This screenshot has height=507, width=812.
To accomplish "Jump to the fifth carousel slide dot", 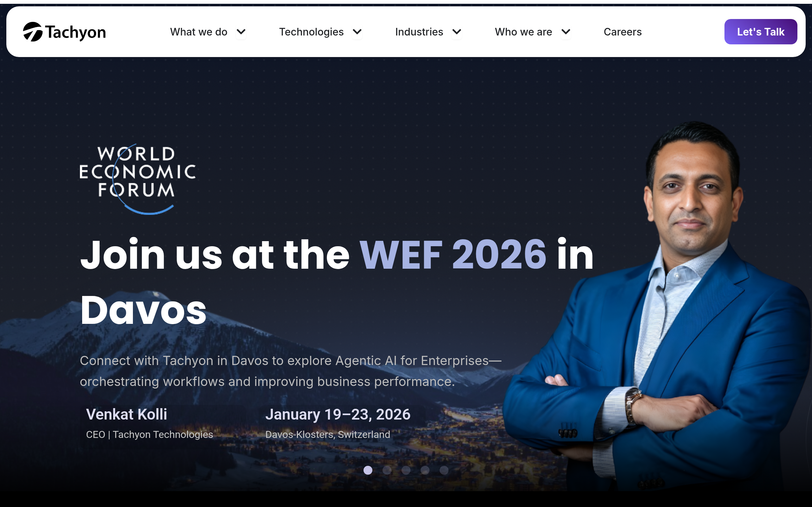I will 444,470.
